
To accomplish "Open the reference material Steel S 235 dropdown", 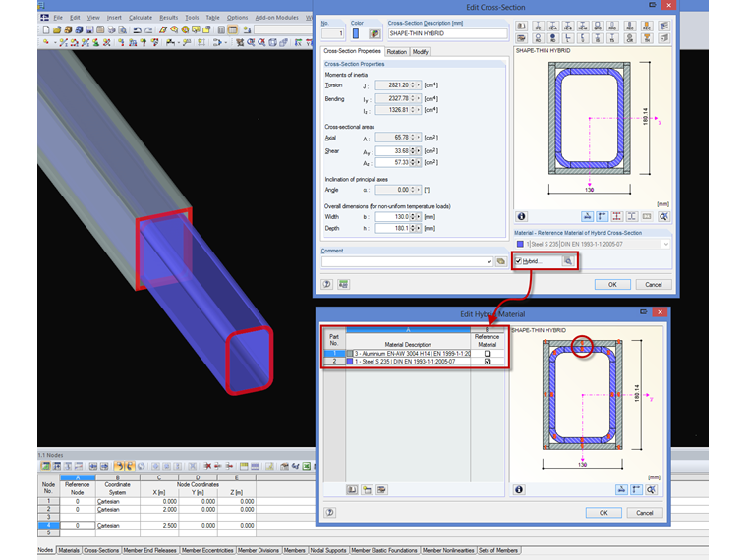I will pyautogui.click(x=665, y=244).
